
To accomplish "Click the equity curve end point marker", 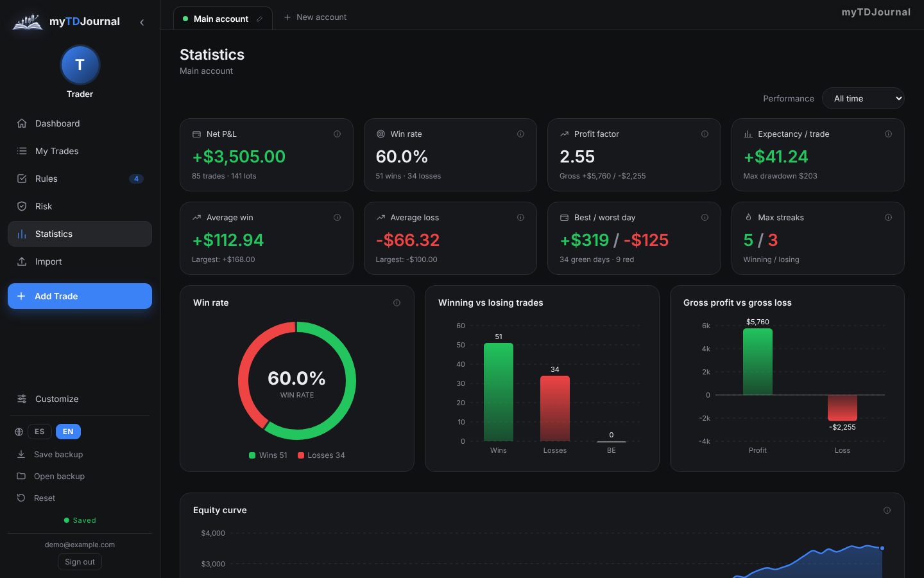I will [882, 548].
